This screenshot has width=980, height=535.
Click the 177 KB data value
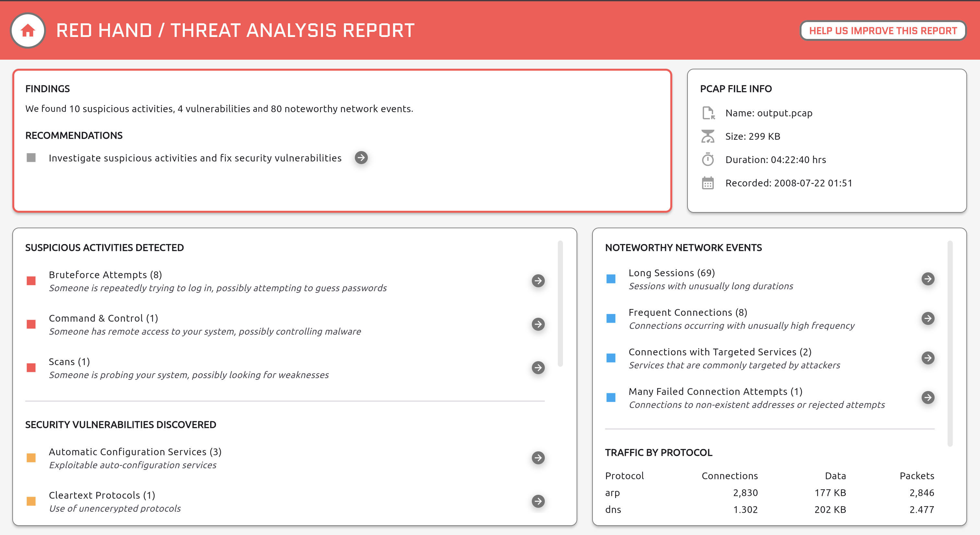(x=830, y=493)
